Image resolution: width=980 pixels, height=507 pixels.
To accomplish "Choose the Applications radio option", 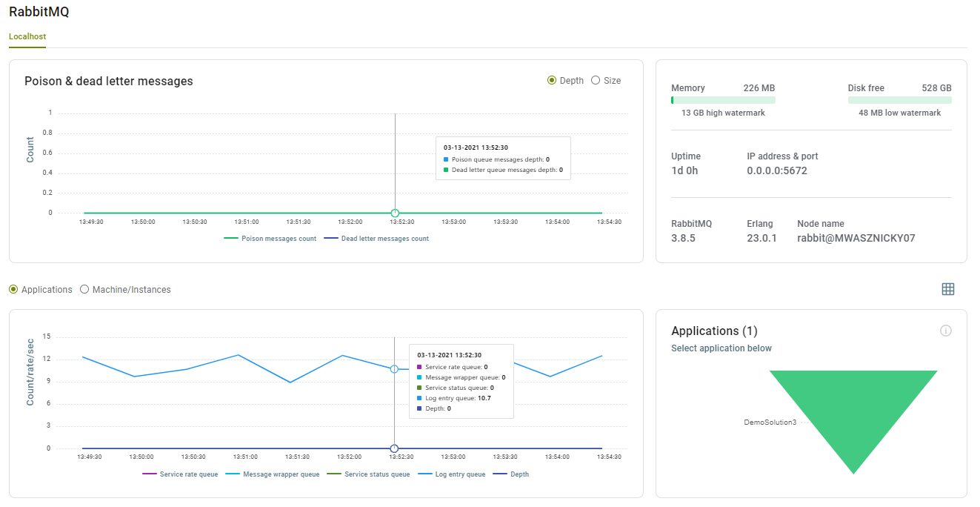I will pyautogui.click(x=13, y=289).
